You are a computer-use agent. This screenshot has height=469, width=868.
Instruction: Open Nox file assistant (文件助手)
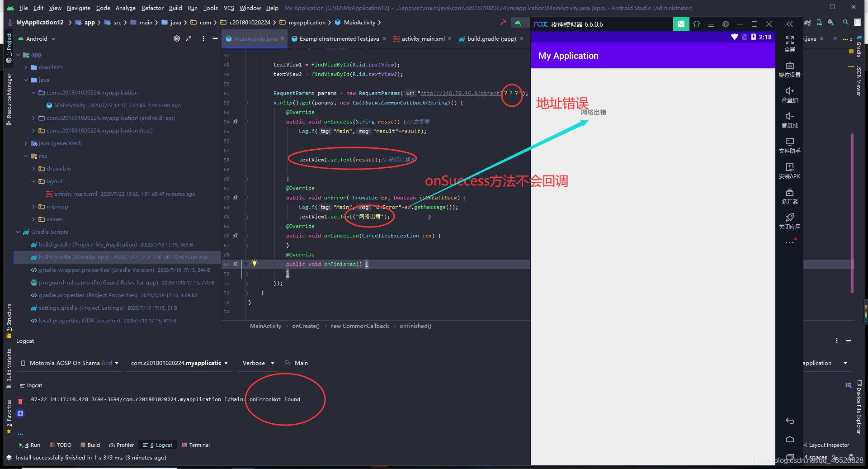point(789,142)
